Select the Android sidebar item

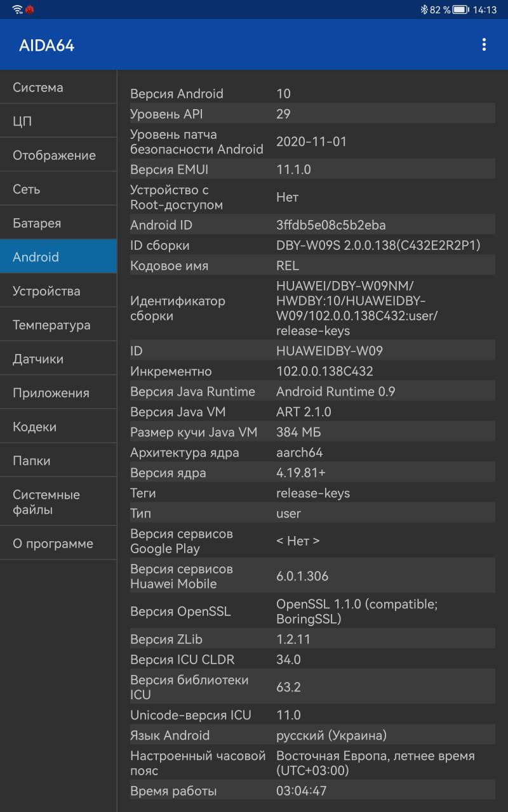[58, 257]
